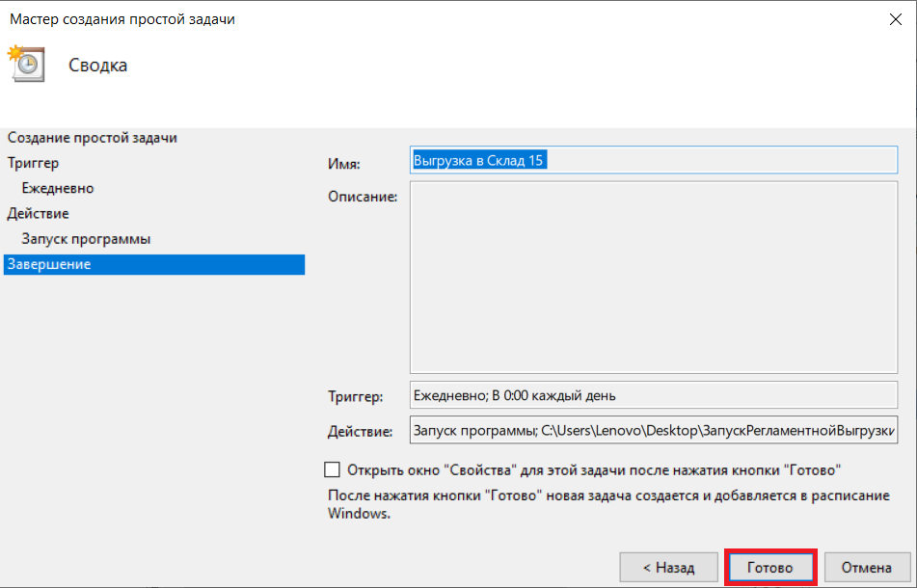
Task: Open the Триггер step
Action: tap(34, 163)
